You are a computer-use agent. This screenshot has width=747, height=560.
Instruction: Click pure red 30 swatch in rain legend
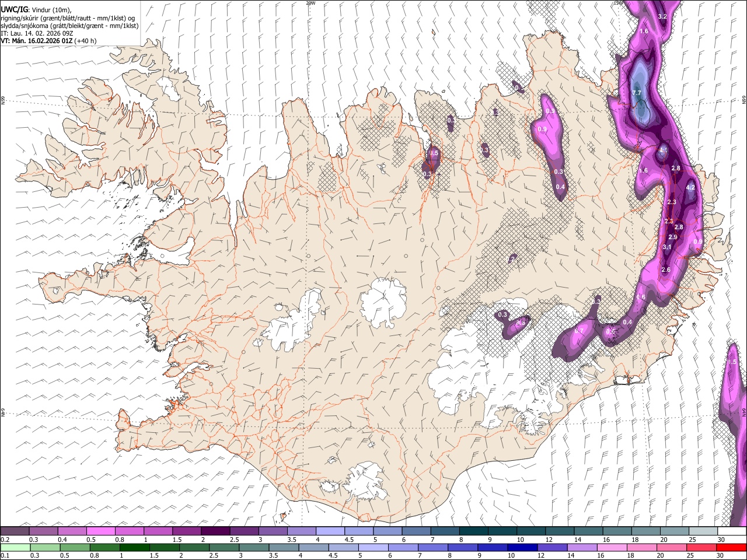[x=731, y=547]
